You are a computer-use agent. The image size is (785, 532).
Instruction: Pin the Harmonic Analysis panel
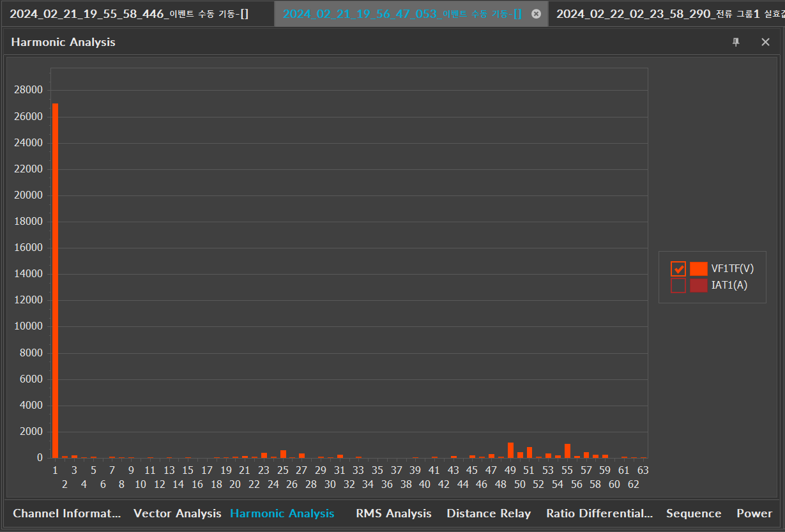pos(736,42)
